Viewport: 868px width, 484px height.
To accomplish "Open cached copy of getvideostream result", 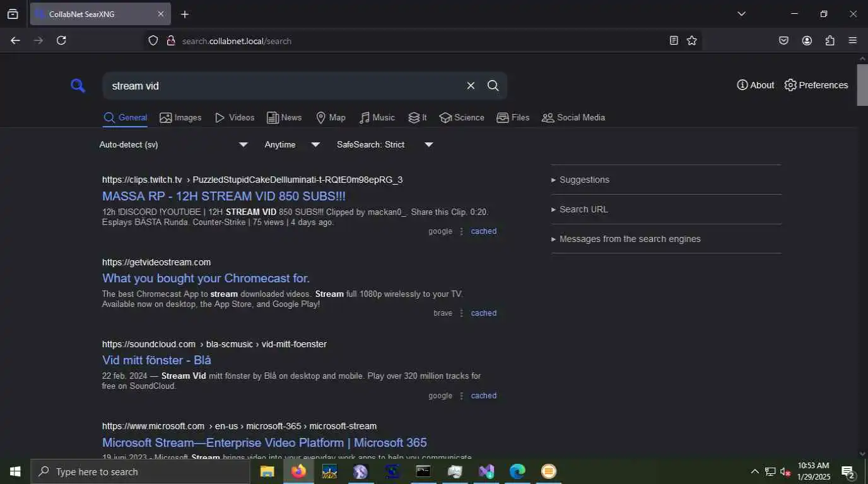I will click(484, 313).
